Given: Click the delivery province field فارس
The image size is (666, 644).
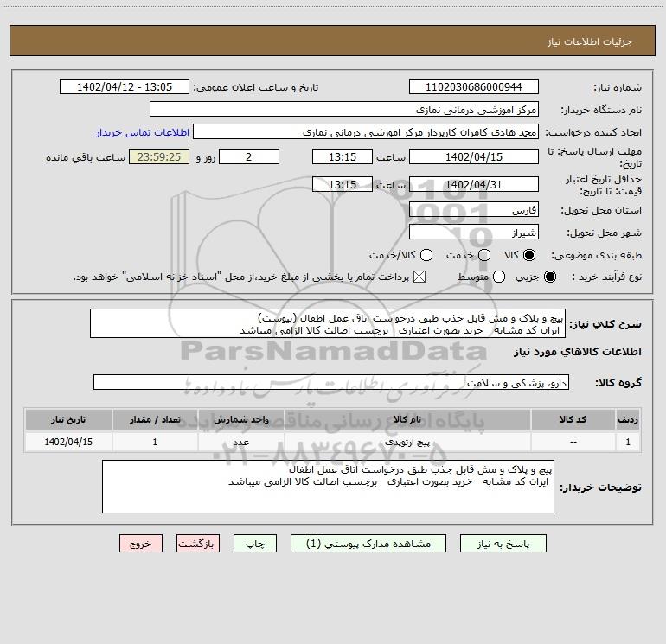Looking at the screenshot, I should tap(474, 210).
